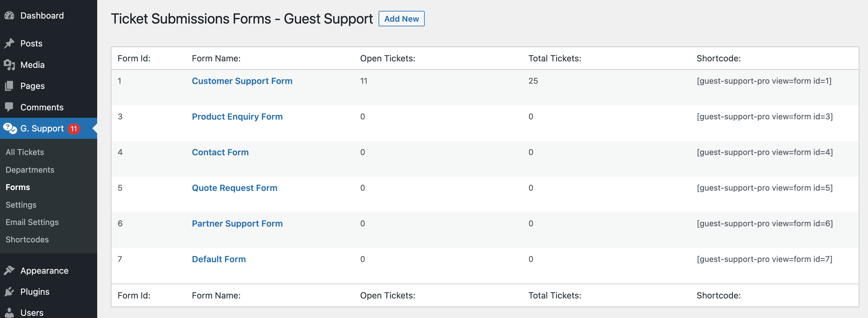The image size is (868, 318).
Task: Open the Customer Support Form link
Action: pos(242,81)
